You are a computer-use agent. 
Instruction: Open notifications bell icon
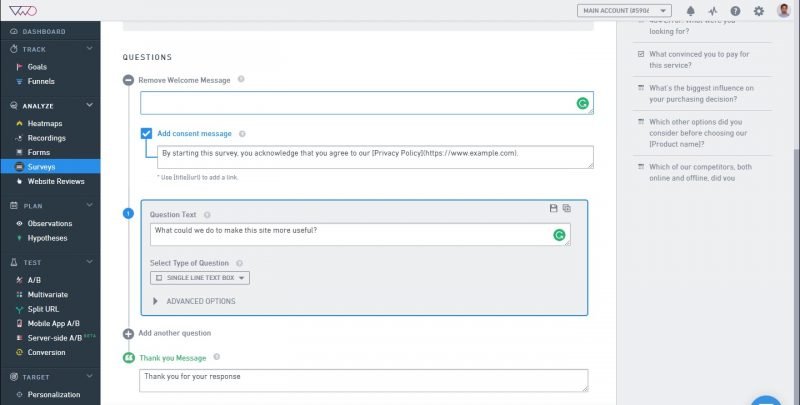pos(690,11)
